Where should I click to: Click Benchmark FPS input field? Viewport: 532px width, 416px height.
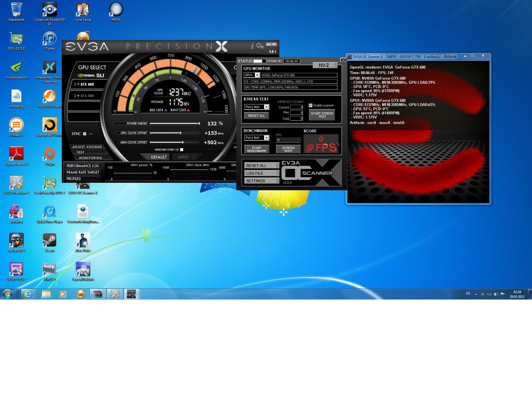pyautogui.click(x=288, y=140)
